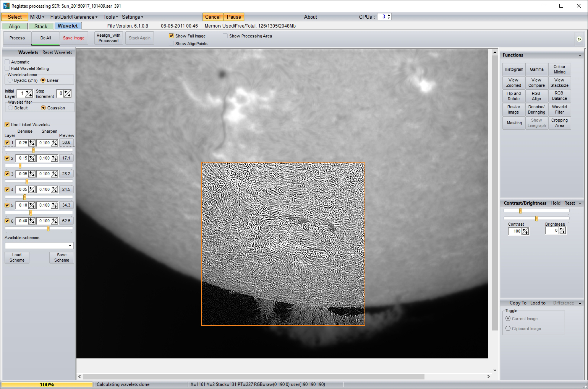Screen dimensions: 588x389
Task: Collapse the Copy To panel minus icon
Action: (x=580, y=303)
